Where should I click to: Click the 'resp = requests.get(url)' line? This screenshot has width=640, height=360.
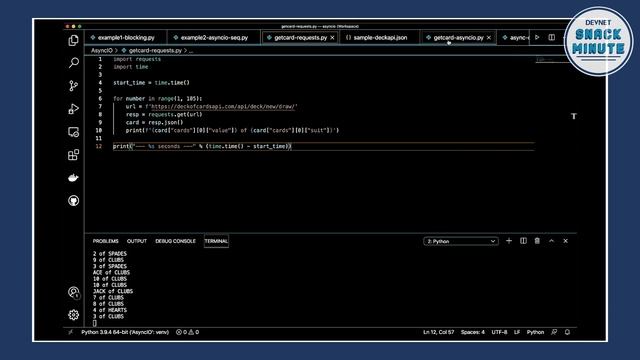pyautogui.click(x=164, y=115)
